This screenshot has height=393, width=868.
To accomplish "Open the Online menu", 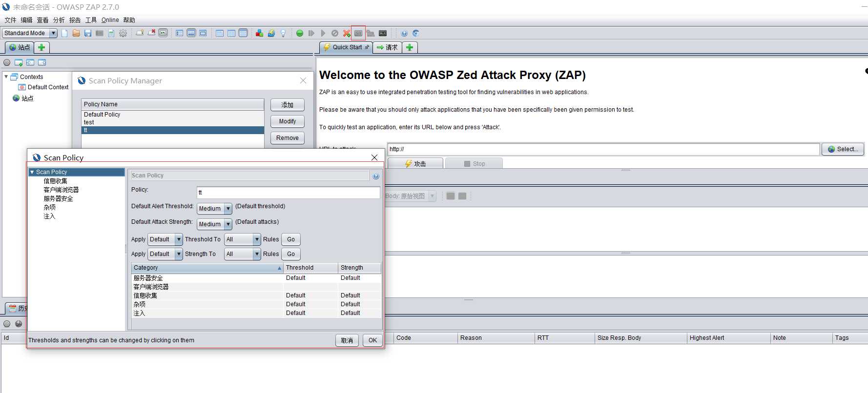I will click(110, 20).
